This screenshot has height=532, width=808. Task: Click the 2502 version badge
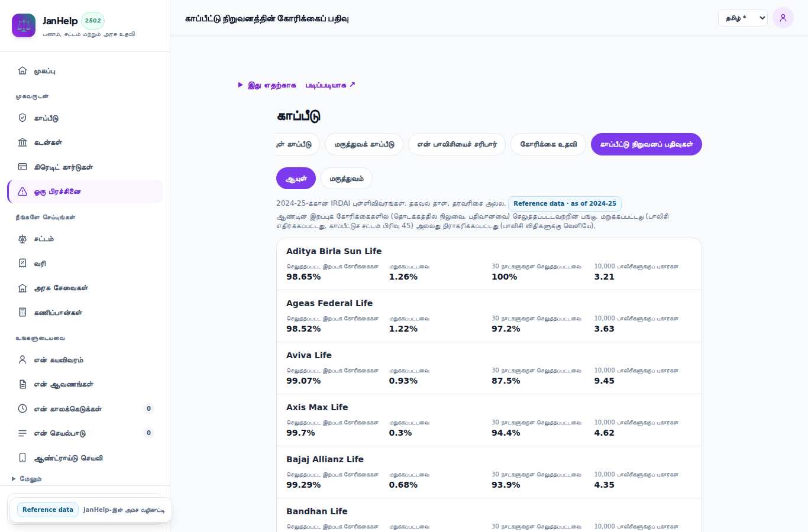[93, 21]
